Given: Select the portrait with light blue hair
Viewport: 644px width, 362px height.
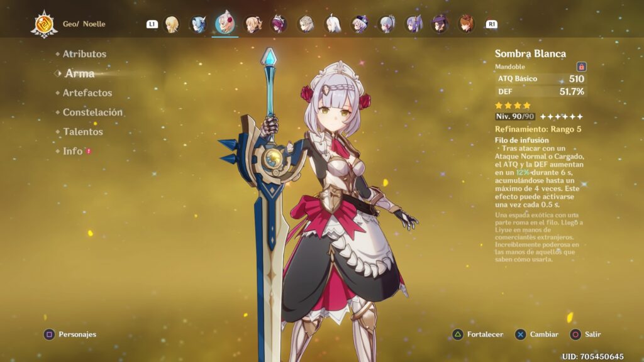Looking at the screenshot, I should 198,25.
